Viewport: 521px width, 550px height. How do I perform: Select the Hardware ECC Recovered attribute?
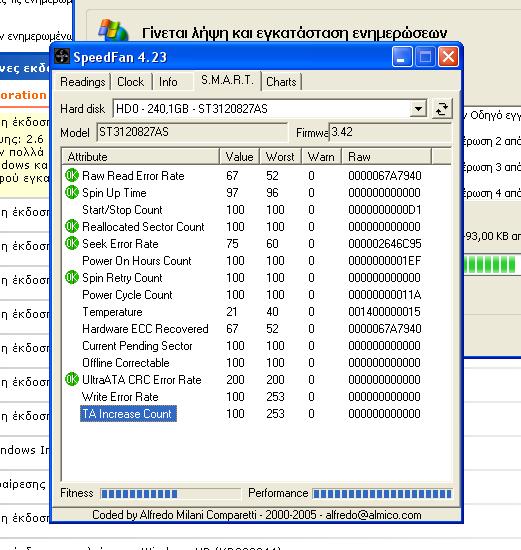[145, 329]
